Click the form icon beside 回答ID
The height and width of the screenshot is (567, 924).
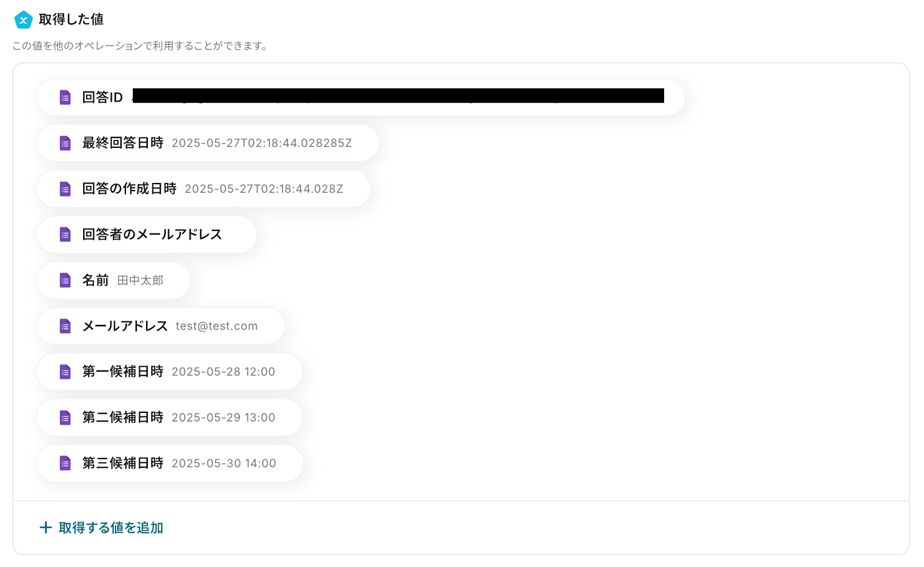coord(65,98)
